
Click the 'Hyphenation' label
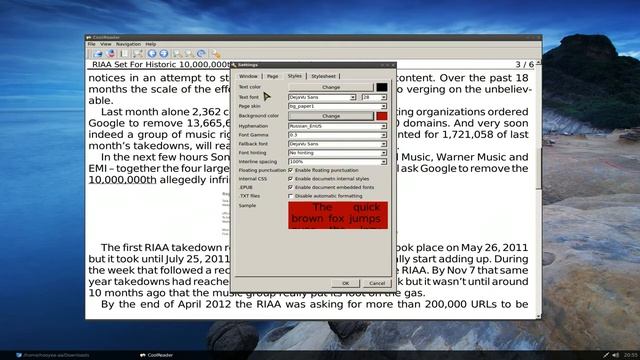pyautogui.click(x=253, y=126)
